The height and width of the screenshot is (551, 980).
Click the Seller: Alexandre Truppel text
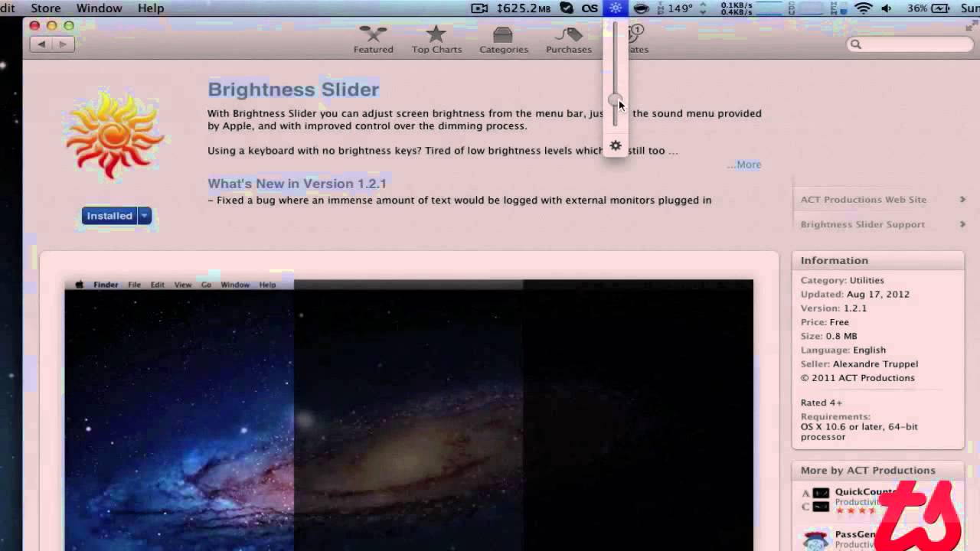coord(859,364)
